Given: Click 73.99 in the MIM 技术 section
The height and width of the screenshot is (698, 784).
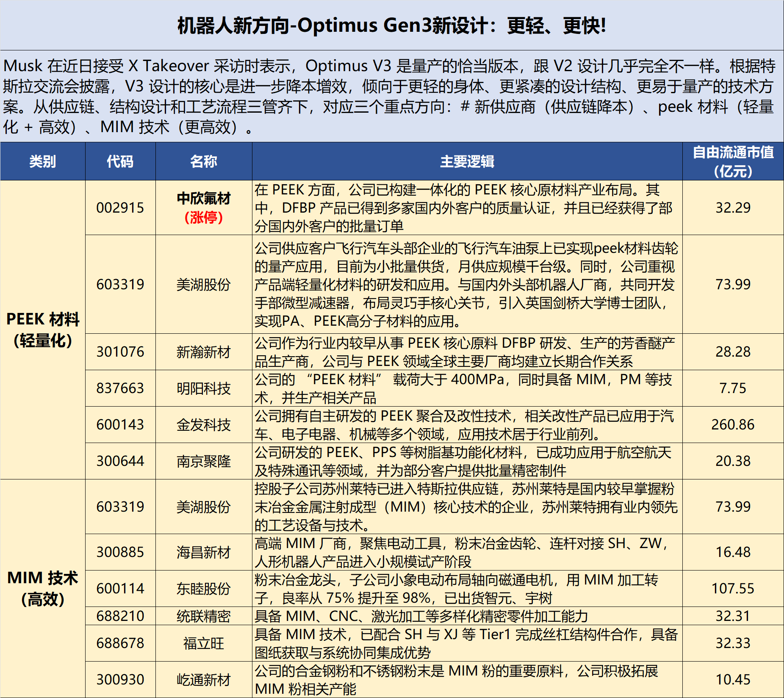Looking at the screenshot, I should click(733, 507).
